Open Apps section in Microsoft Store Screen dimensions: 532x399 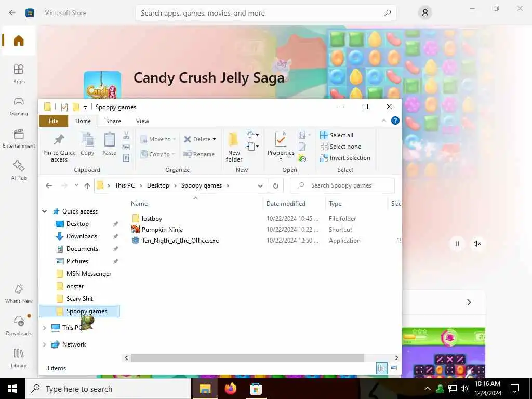tap(19, 74)
